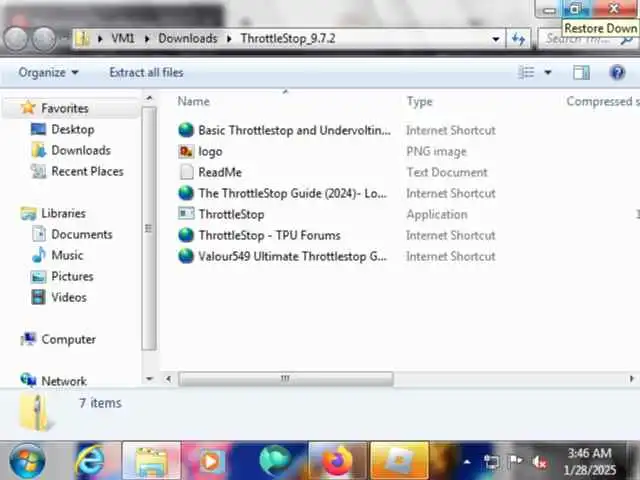Image resolution: width=640 pixels, height=480 pixels.
Task: Open the view options dropdown arrow
Action: [x=548, y=73]
